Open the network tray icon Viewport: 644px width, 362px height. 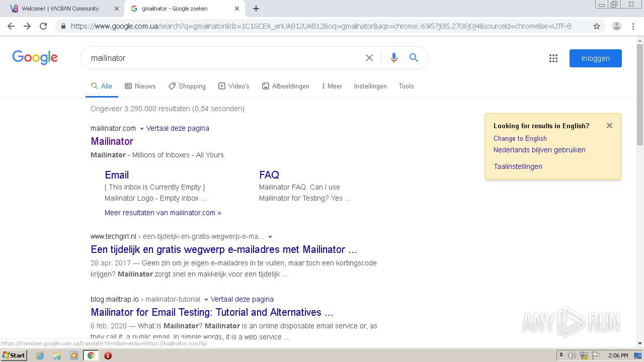584,355
